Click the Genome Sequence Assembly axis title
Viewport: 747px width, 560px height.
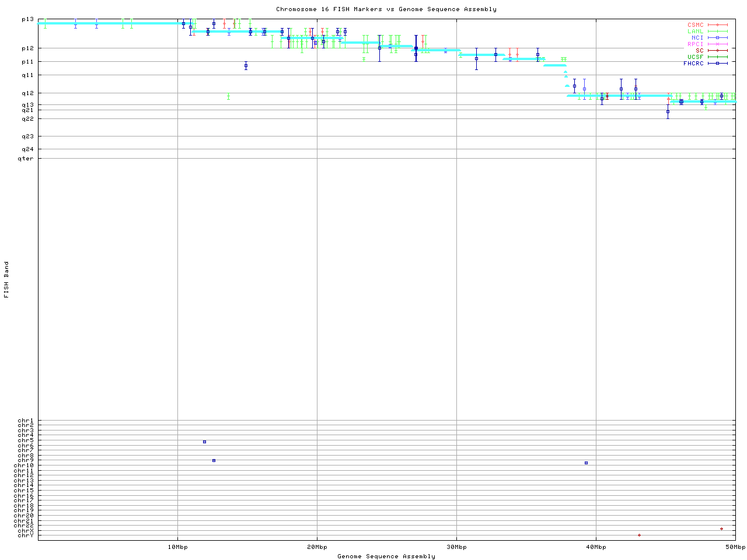pyautogui.click(x=386, y=556)
